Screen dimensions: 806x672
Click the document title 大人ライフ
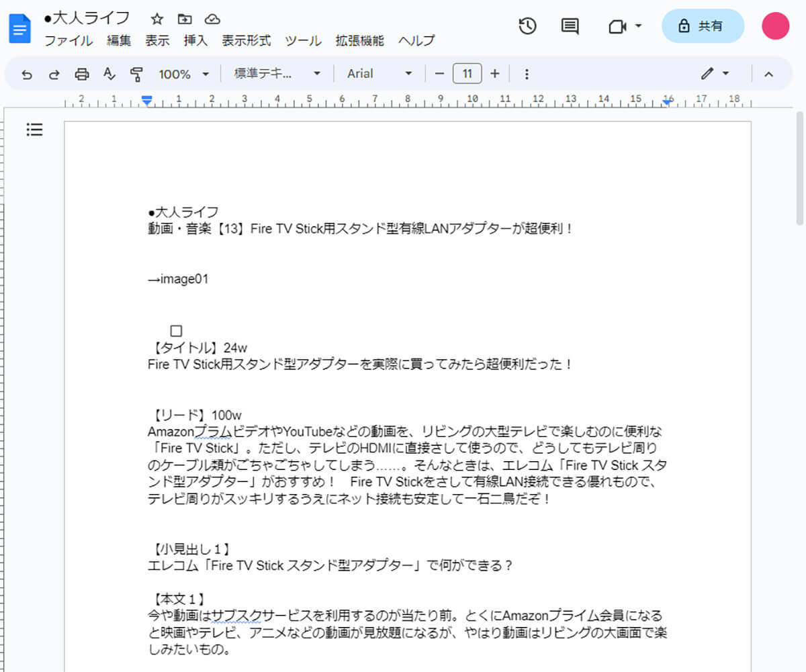[x=87, y=18]
